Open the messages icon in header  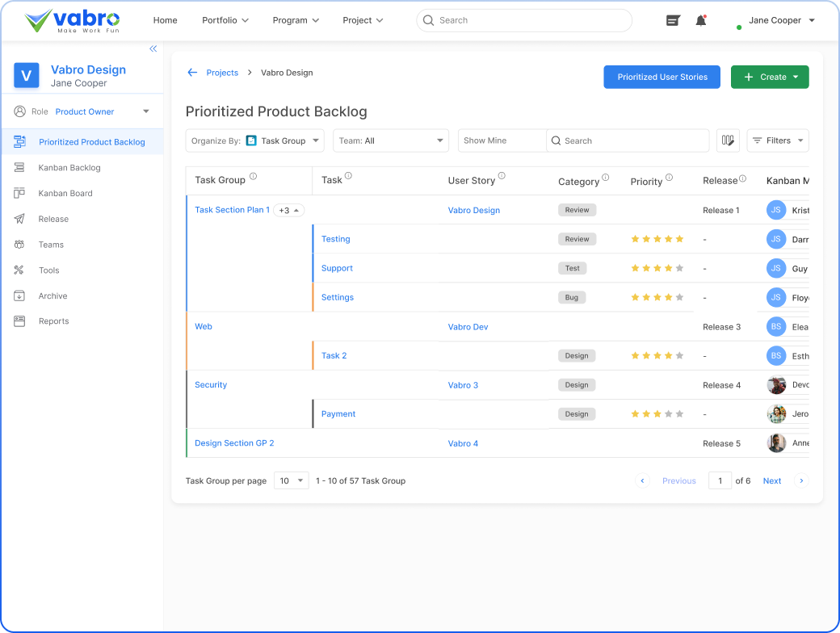673,21
